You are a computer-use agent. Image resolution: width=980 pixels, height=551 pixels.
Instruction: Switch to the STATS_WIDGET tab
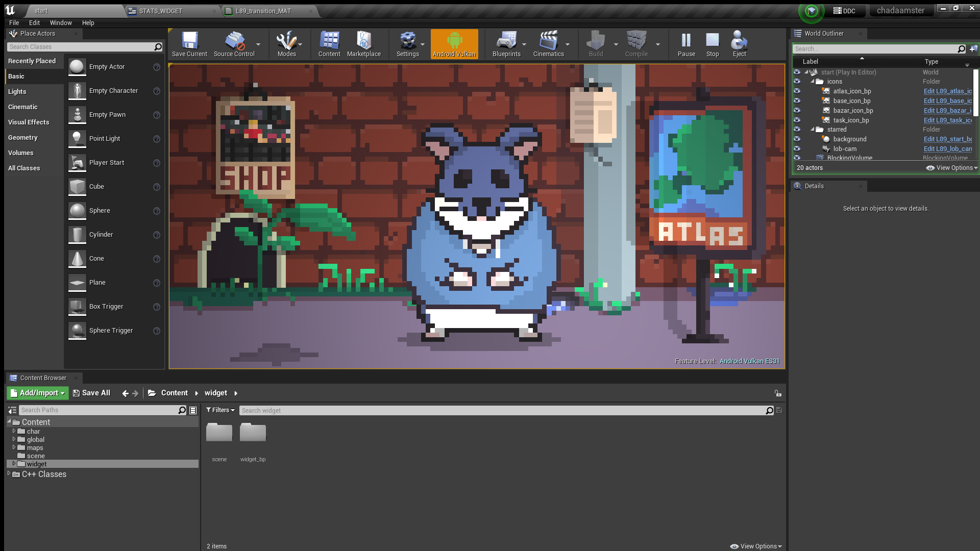point(160,11)
